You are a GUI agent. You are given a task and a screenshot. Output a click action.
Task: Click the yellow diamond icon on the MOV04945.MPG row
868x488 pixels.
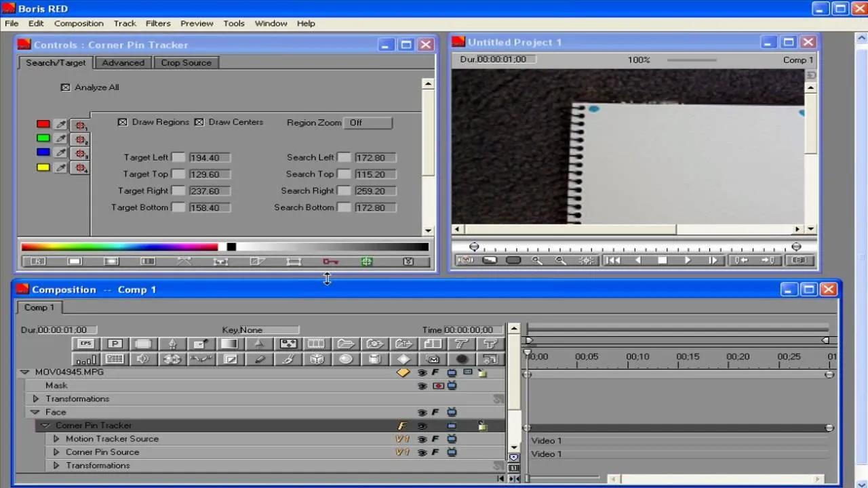(x=403, y=372)
